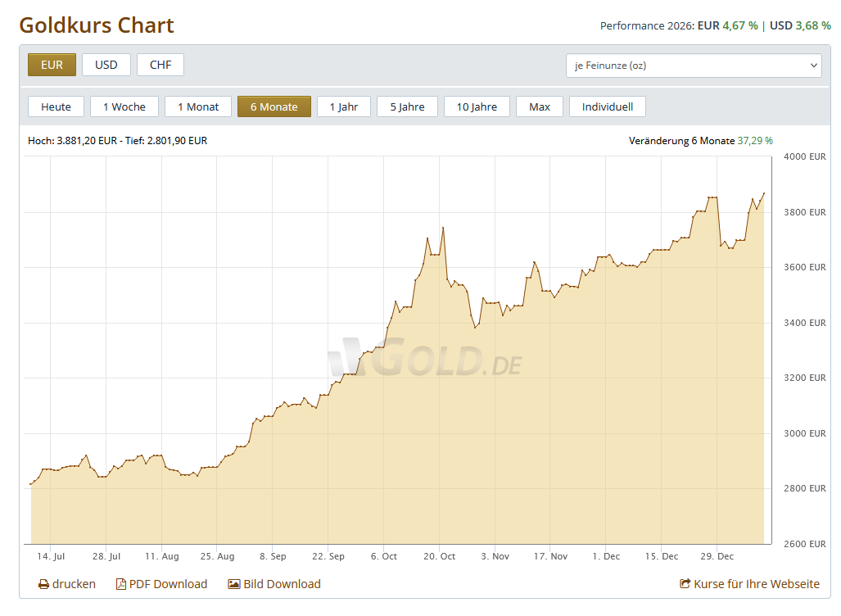The height and width of the screenshot is (616, 841).
Task: Click the 2800 EUR axis label
Action: pos(804,488)
